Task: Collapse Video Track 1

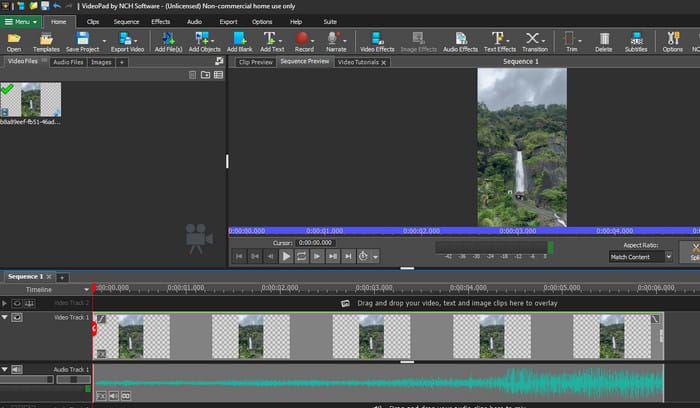Action: (4, 317)
